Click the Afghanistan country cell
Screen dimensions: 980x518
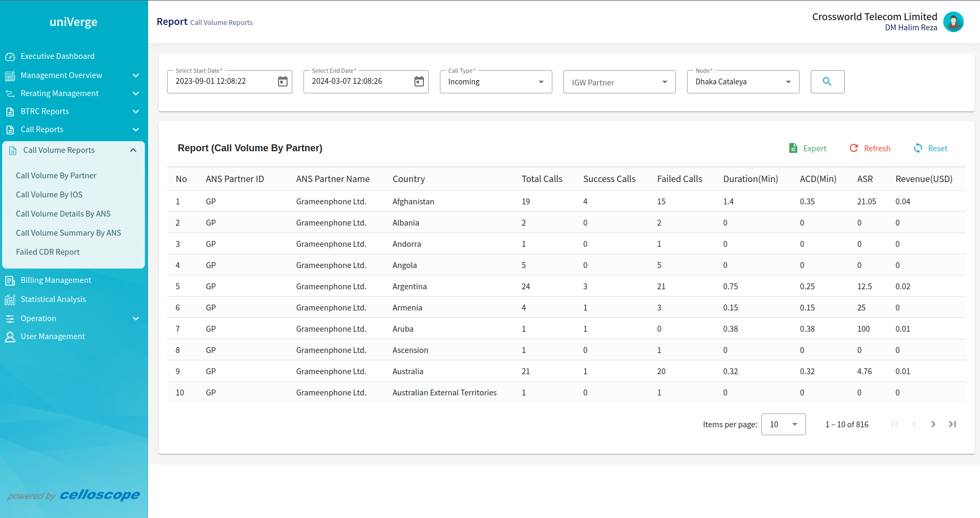[413, 202]
